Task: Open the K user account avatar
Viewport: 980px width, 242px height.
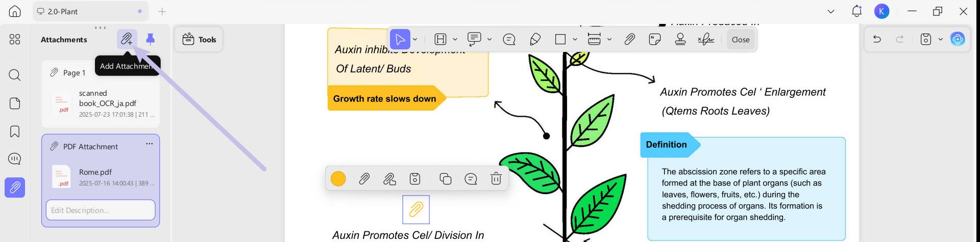Action: (881, 11)
